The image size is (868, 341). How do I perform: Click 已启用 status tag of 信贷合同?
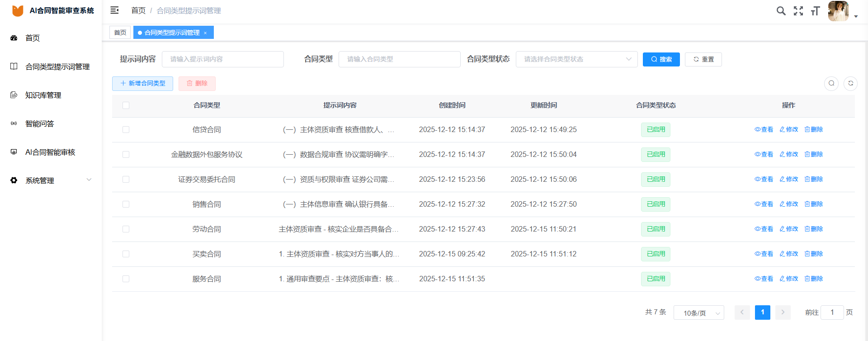click(656, 130)
